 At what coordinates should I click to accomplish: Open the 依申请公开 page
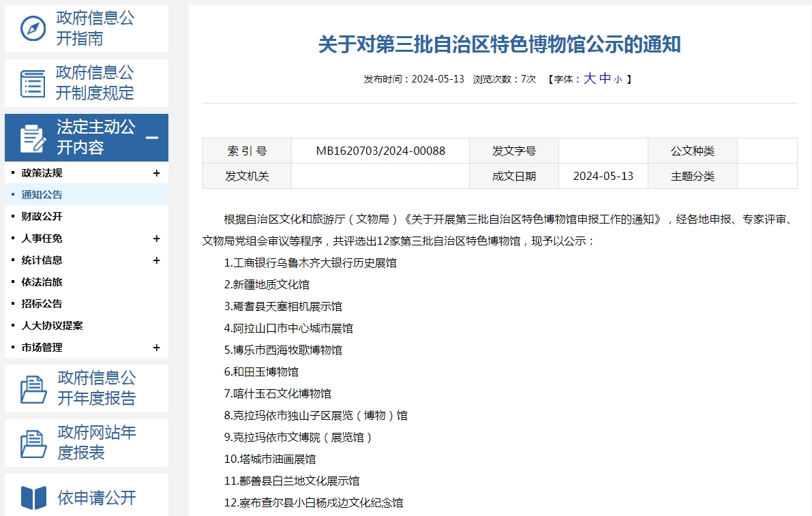(x=96, y=498)
